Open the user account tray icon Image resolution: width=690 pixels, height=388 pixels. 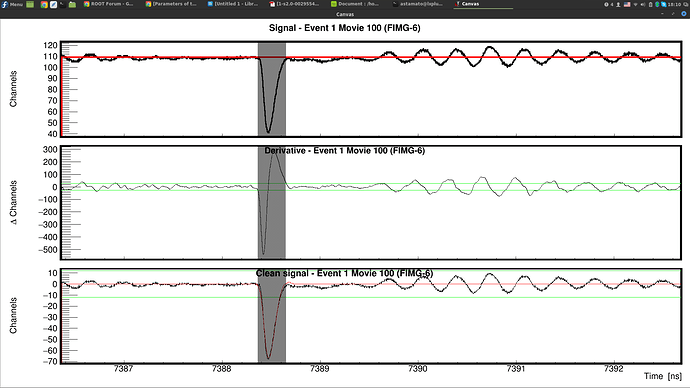coord(618,4)
